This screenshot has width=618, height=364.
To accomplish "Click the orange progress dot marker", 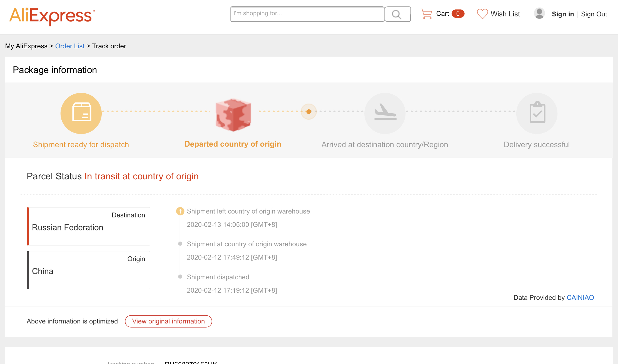I will [x=309, y=112].
